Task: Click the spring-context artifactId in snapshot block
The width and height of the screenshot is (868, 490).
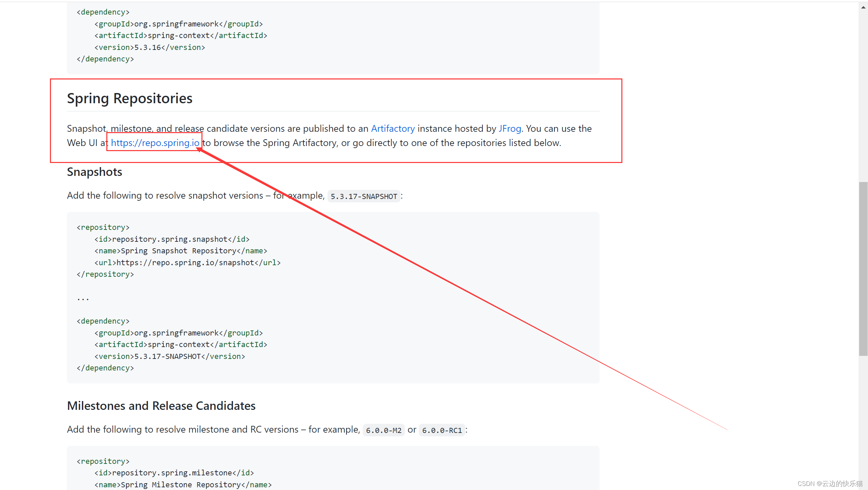Action: [181, 344]
